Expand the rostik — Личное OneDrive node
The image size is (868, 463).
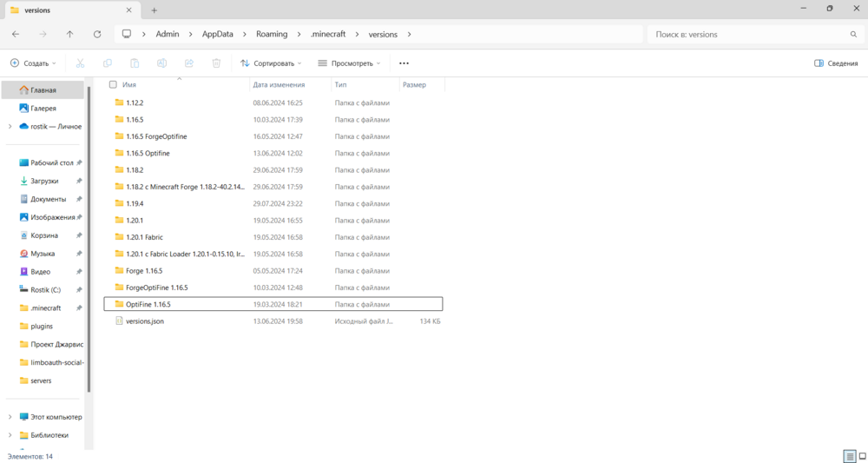10,126
